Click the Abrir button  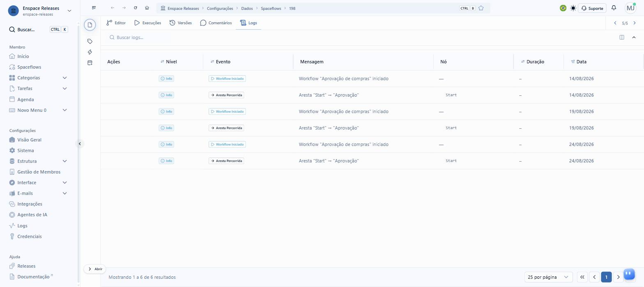95,269
